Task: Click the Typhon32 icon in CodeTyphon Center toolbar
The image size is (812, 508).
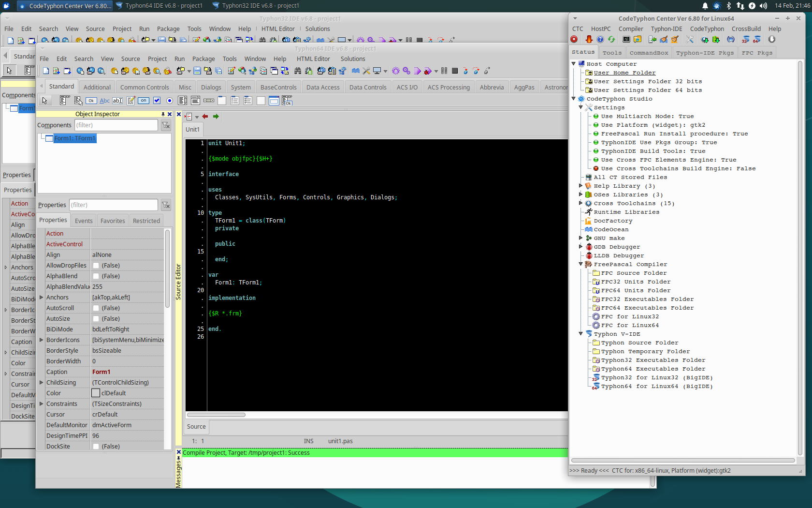Action: tap(745, 40)
